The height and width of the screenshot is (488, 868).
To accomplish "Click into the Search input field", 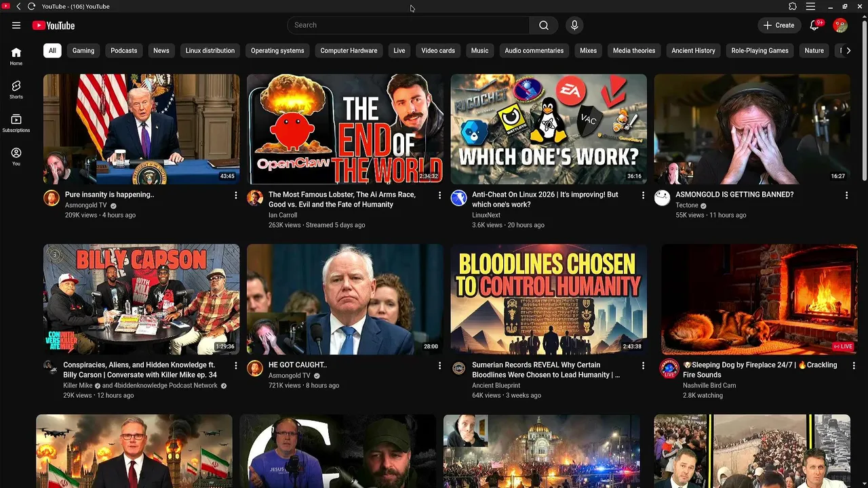I will click(408, 25).
